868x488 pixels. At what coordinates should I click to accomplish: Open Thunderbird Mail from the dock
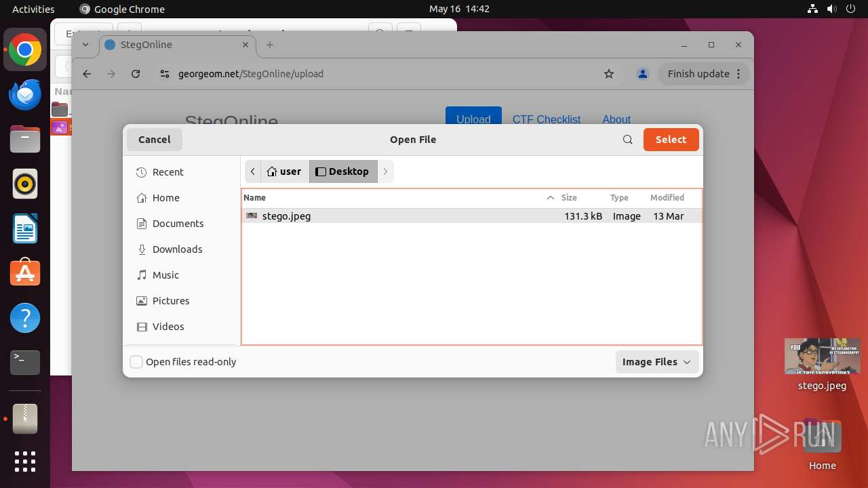(x=25, y=95)
